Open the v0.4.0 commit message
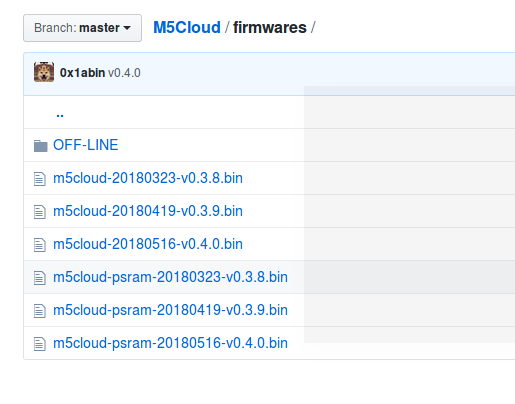The width and height of the screenshot is (515, 404). click(x=124, y=73)
